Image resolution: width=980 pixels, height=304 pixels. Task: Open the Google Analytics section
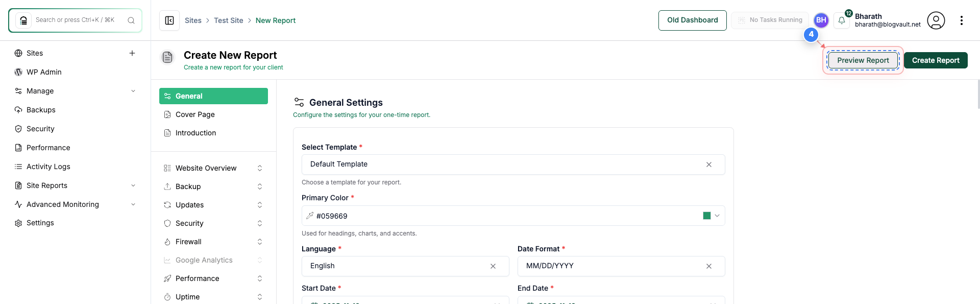pos(213,260)
